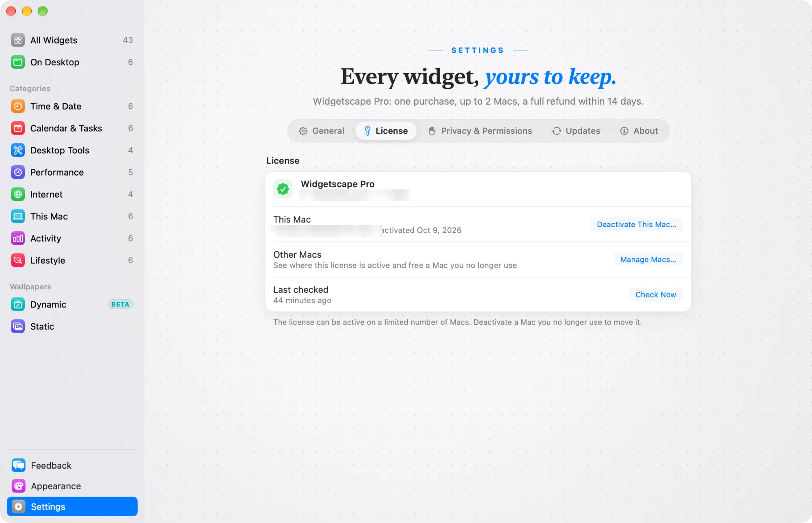Click the This Mac laptop icon
Screen dimensions: 812x523
(18, 216)
